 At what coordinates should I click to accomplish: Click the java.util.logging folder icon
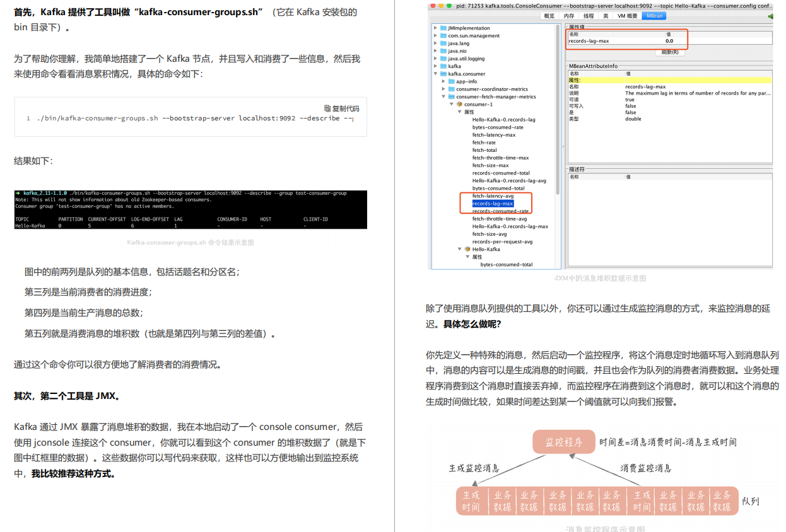[443, 59]
